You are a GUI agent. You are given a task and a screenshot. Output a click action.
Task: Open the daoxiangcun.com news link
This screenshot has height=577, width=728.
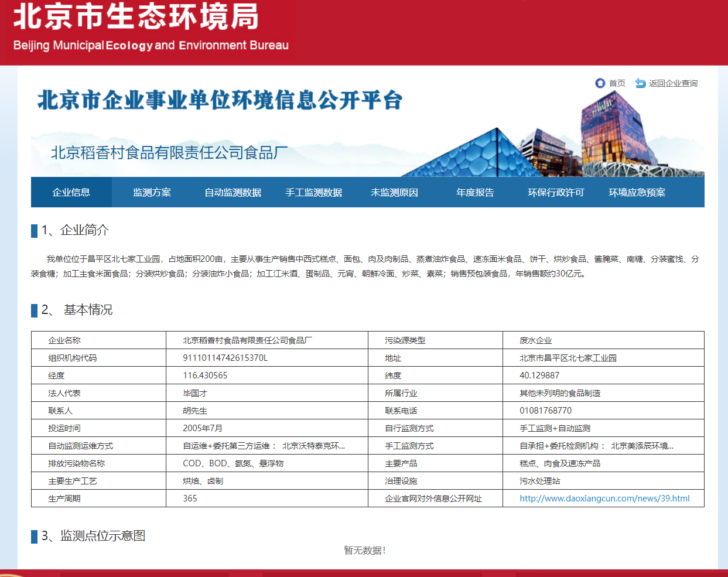[x=604, y=499]
